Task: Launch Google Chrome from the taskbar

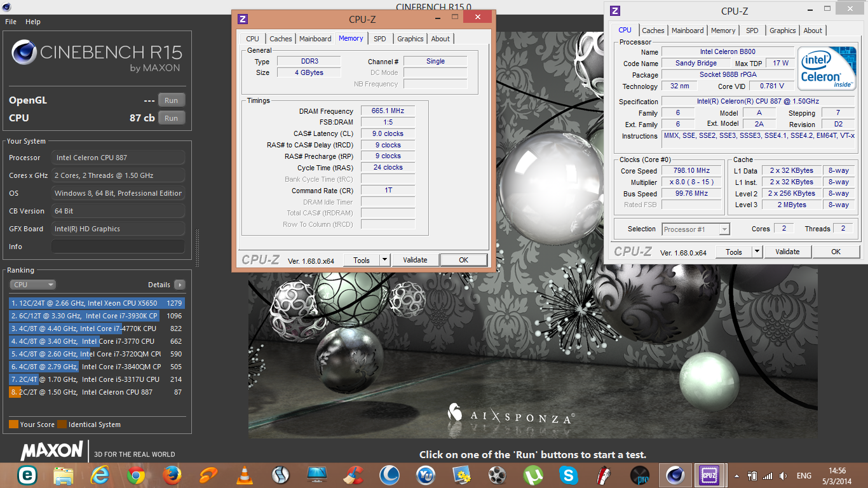Action: tap(136, 475)
